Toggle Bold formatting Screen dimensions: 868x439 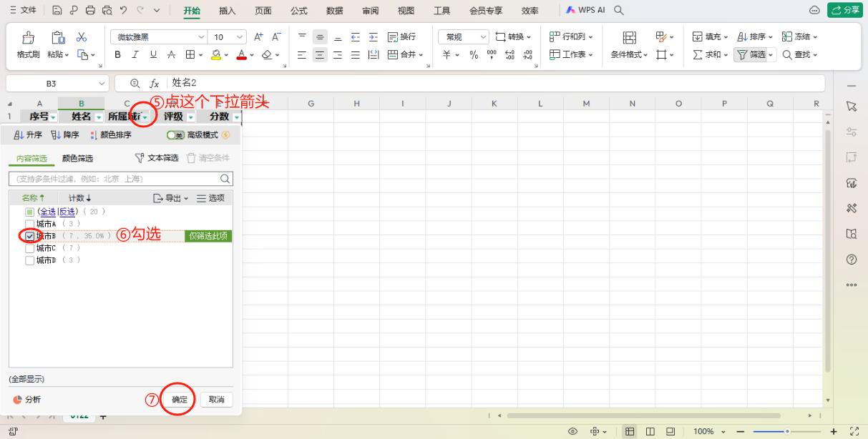pos(117,54)
